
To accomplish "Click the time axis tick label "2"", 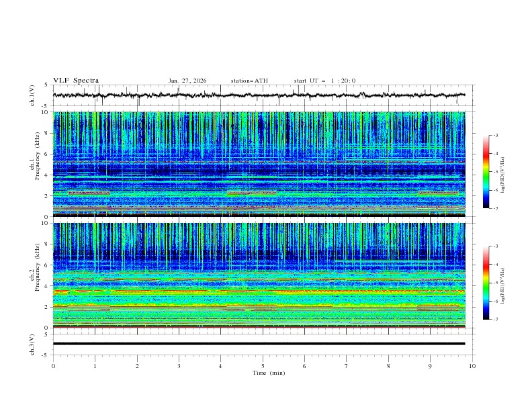I will click(137, 366).
